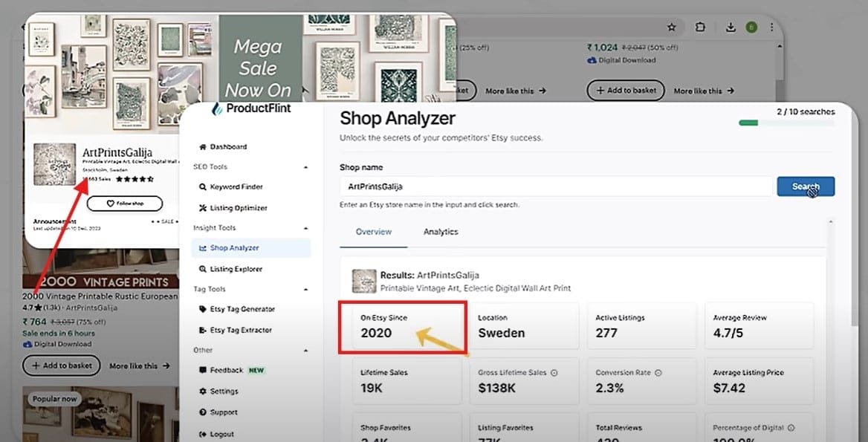Screen dimensions: 868x442
Task: Click the searches usage progress bar
Action: 786,123
